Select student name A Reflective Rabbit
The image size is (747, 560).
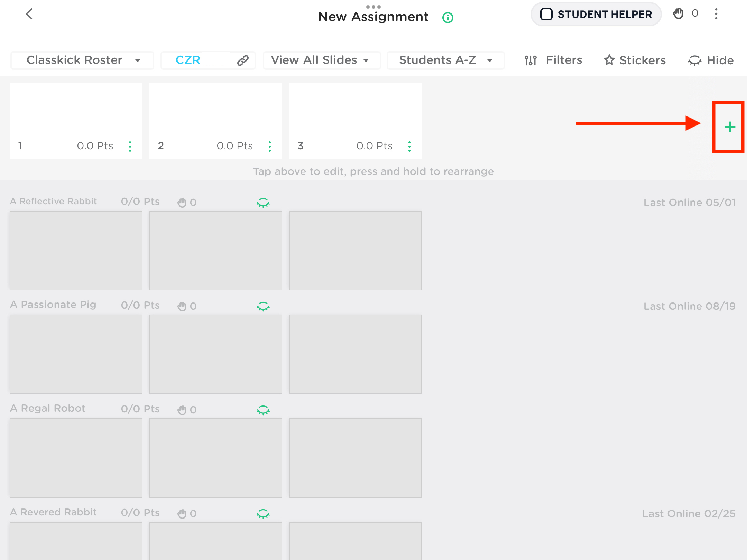pyautogui.click(x=54, y=201)
